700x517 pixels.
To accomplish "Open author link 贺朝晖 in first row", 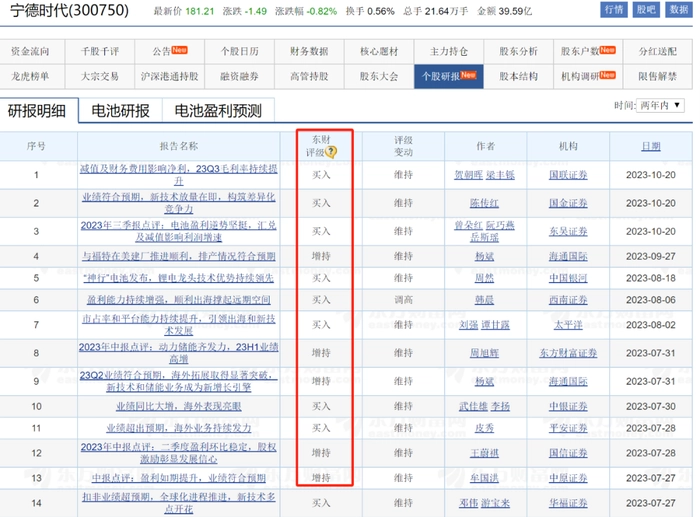I will pos(469,175).
